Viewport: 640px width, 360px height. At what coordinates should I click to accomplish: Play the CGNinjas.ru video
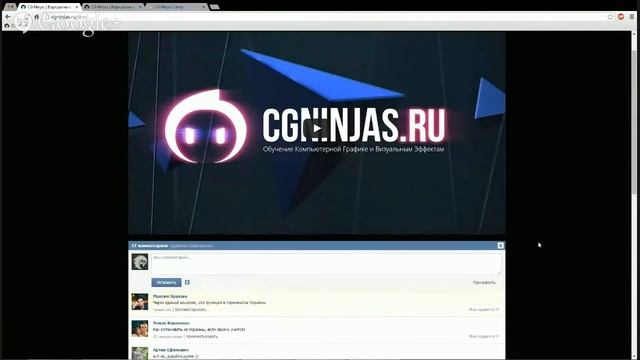tap(317, 129)
